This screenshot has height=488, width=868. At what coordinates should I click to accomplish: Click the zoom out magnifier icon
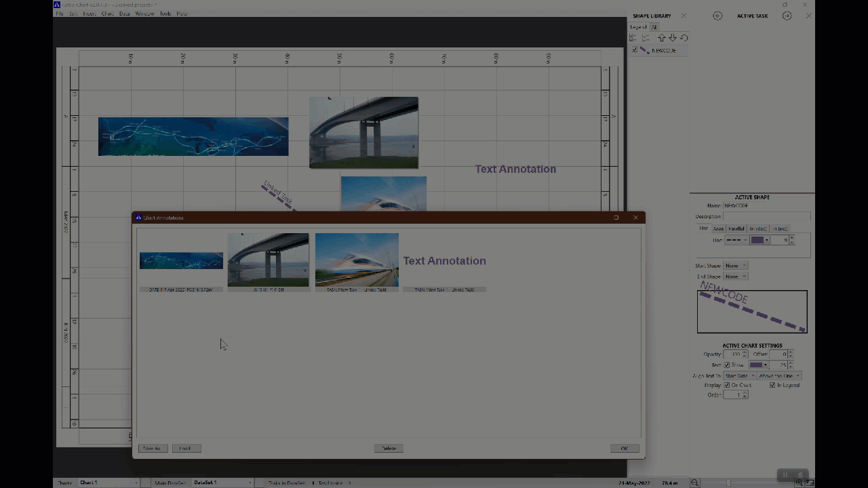pyautogui.click(x=695, y=483)
